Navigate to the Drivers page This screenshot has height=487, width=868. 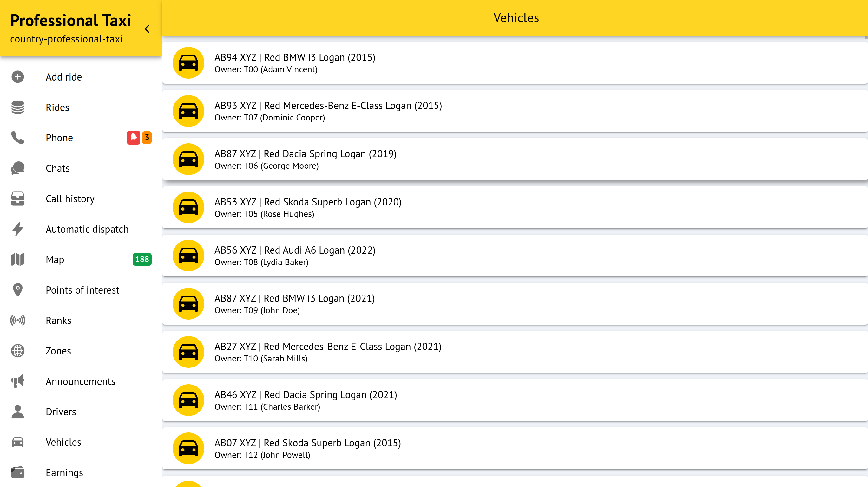point(61,412)
